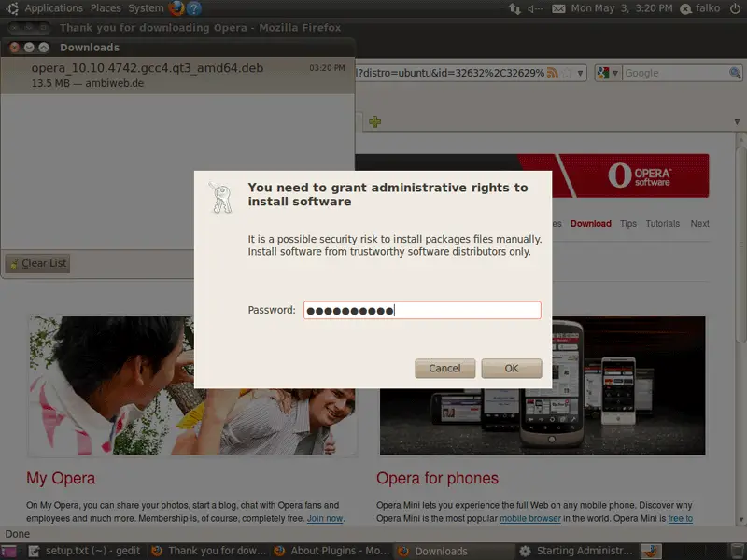Open the mail envelope indicator
The height and width of the screenshot is (560, 747).
click(558, 8)
